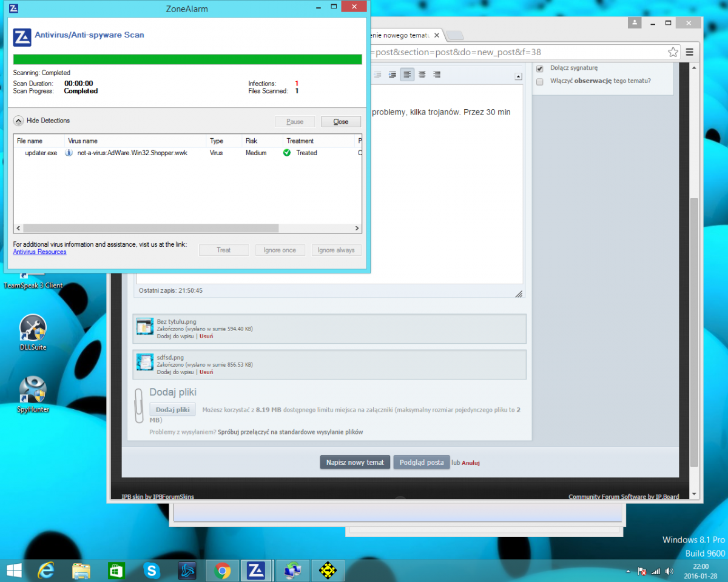
Task: Open the Windows Start button
Action: click(14, 570)
